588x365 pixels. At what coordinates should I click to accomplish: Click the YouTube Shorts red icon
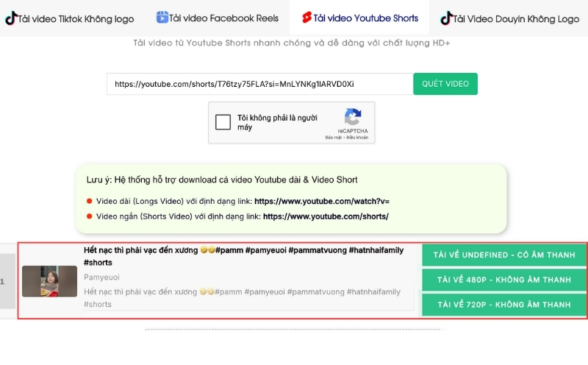coord(306,17)
